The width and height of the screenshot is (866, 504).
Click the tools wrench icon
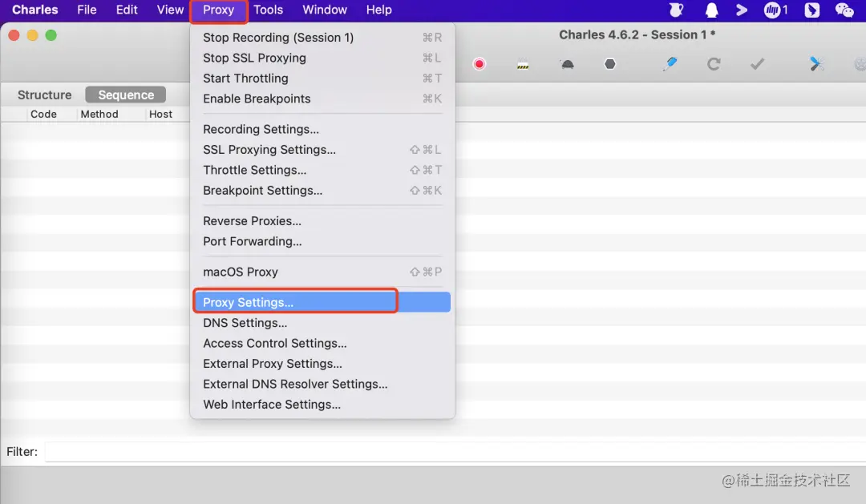[817, 64]
